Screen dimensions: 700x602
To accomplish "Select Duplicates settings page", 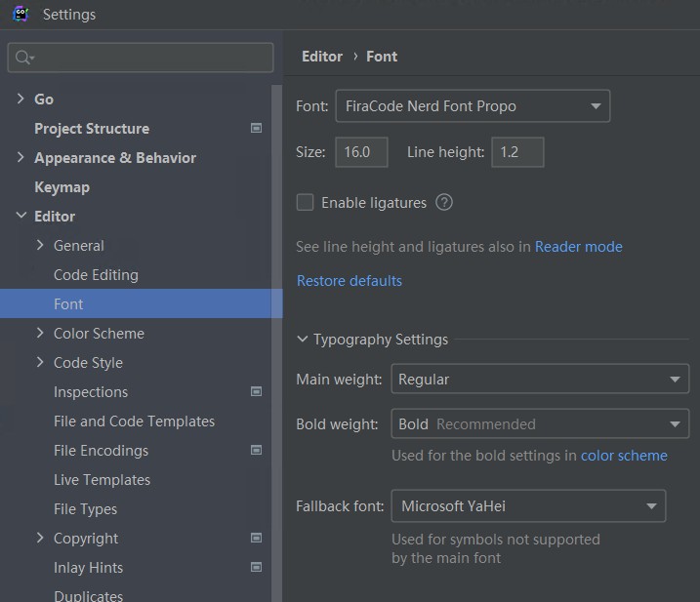I will pyautogui.click(x=89, y=596).
